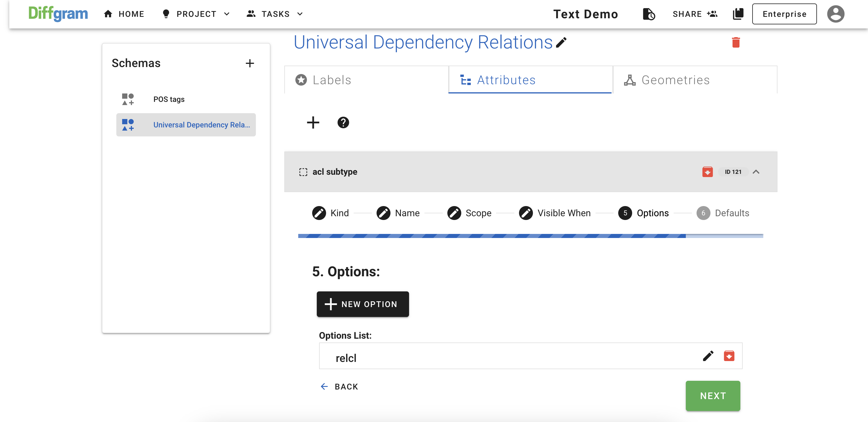
Task: Open the Project dropdown menu
Action: (196, 14)
